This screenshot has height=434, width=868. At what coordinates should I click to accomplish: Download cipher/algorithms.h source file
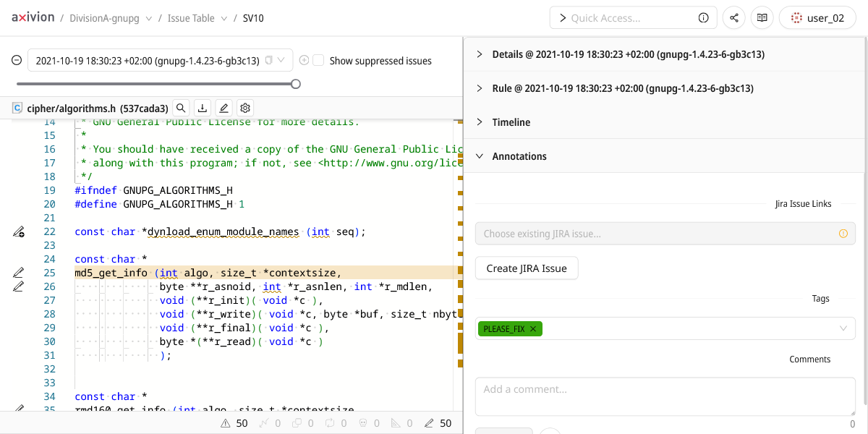coord(203,108)
